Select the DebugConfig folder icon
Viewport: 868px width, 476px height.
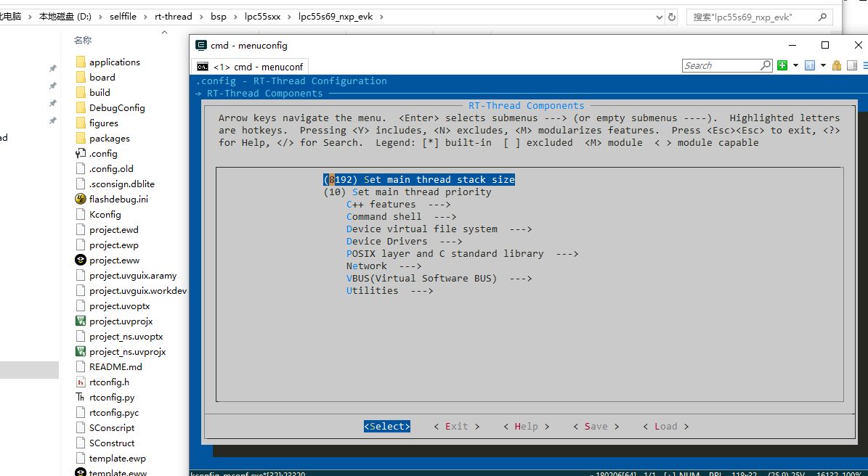[81, 108]
